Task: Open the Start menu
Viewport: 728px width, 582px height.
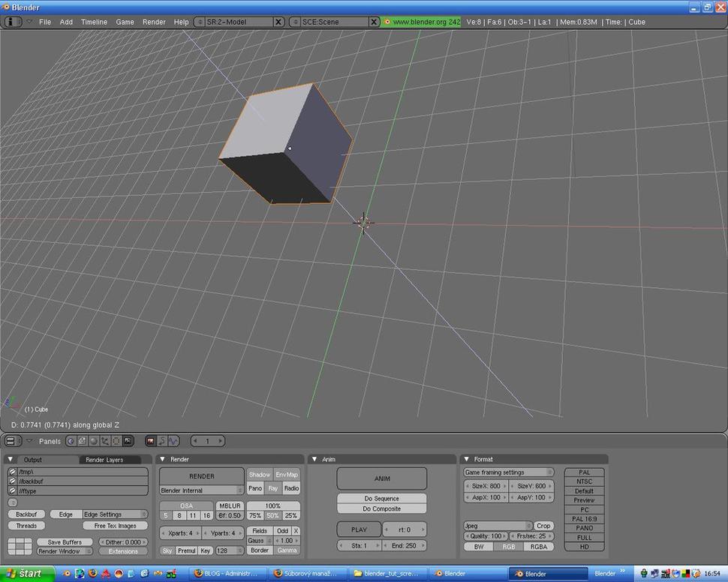Action: [26, 574]
